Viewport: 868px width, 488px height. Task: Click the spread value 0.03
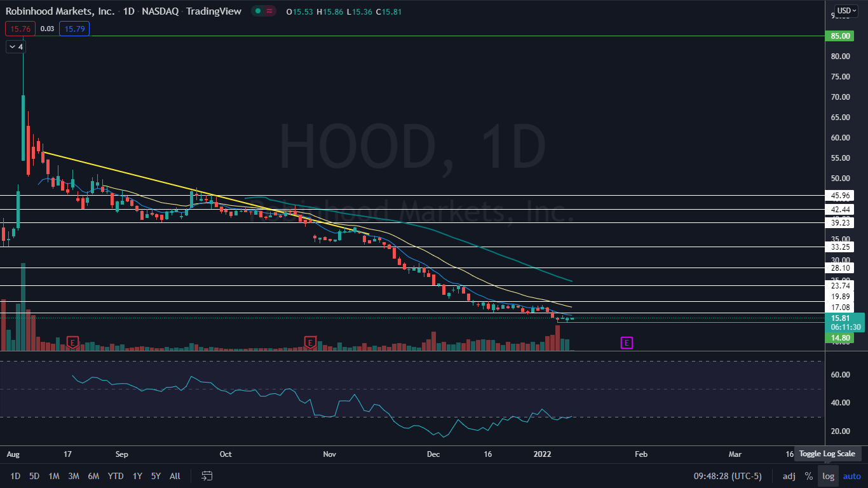coord(47,28)
